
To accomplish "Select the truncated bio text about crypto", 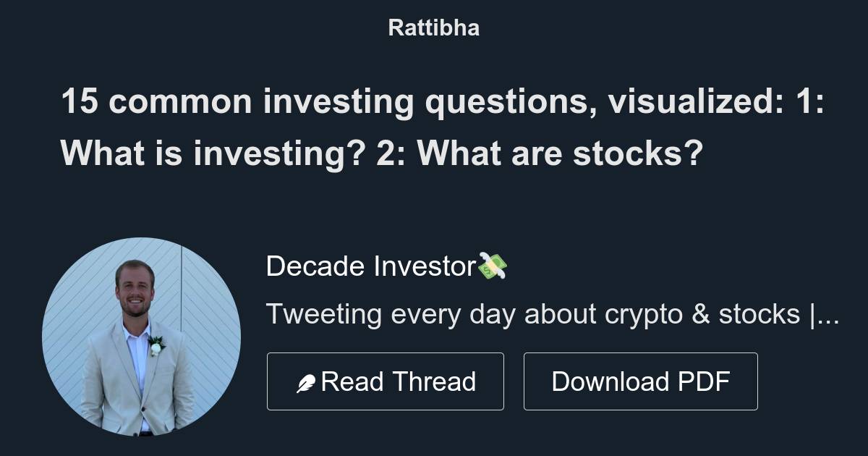I will pyautogui.click(x=553, y=314).
